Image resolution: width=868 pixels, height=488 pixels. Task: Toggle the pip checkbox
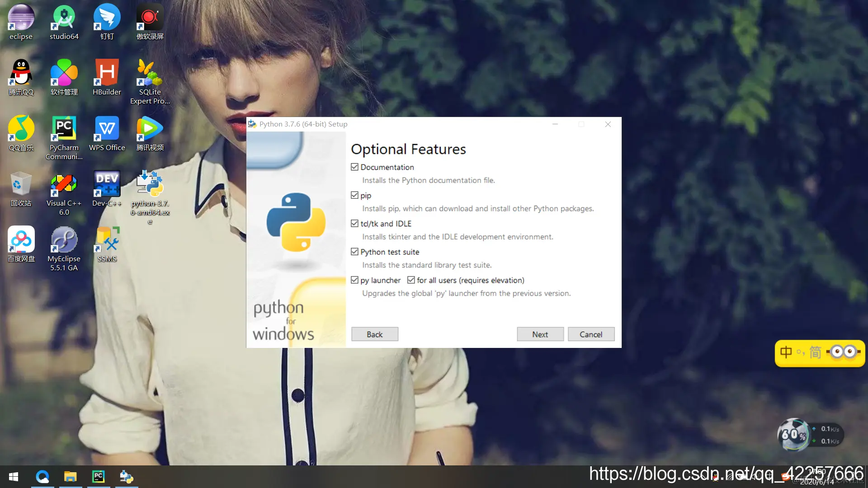point(354,195)
